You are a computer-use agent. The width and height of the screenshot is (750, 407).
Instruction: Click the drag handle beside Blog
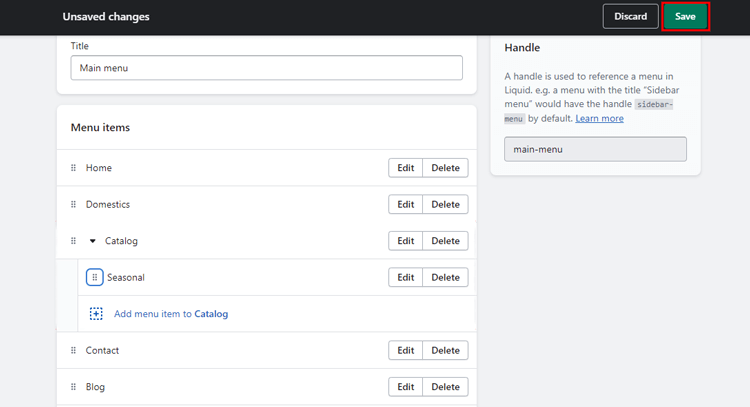73,386
